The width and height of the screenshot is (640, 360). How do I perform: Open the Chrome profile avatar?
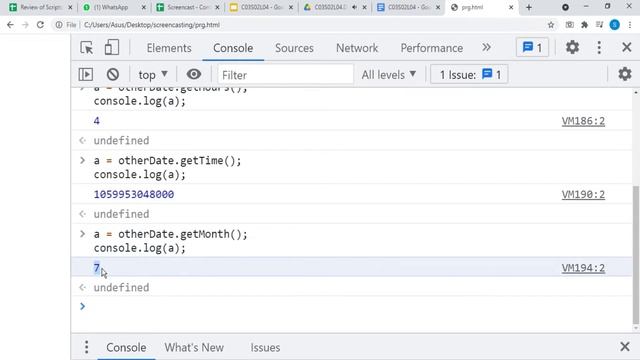614,25
